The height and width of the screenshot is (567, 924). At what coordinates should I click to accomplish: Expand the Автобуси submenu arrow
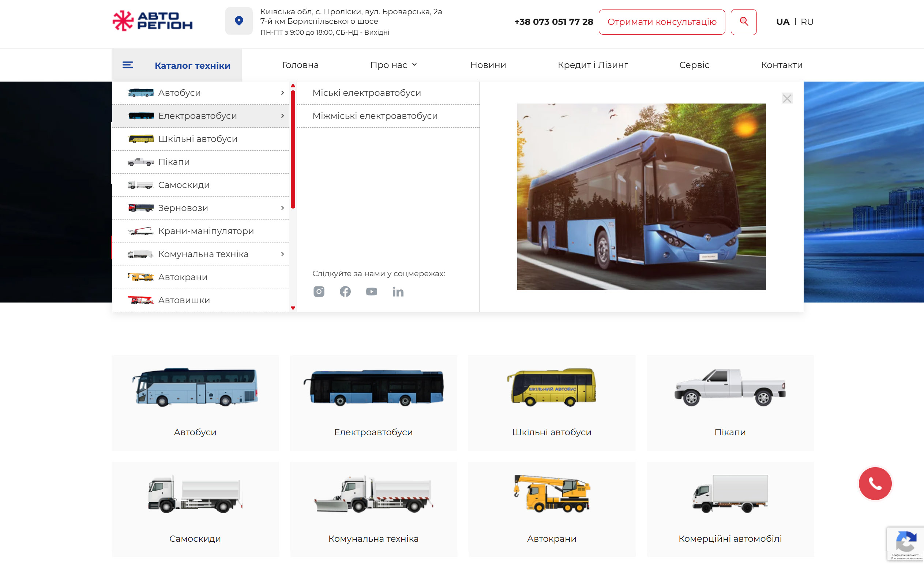(282, 93)
